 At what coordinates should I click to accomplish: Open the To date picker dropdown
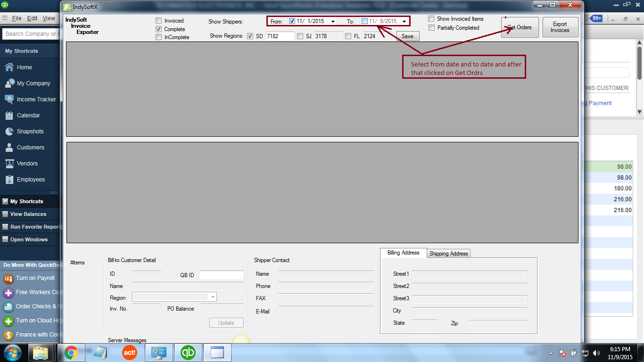coord(404,22)
